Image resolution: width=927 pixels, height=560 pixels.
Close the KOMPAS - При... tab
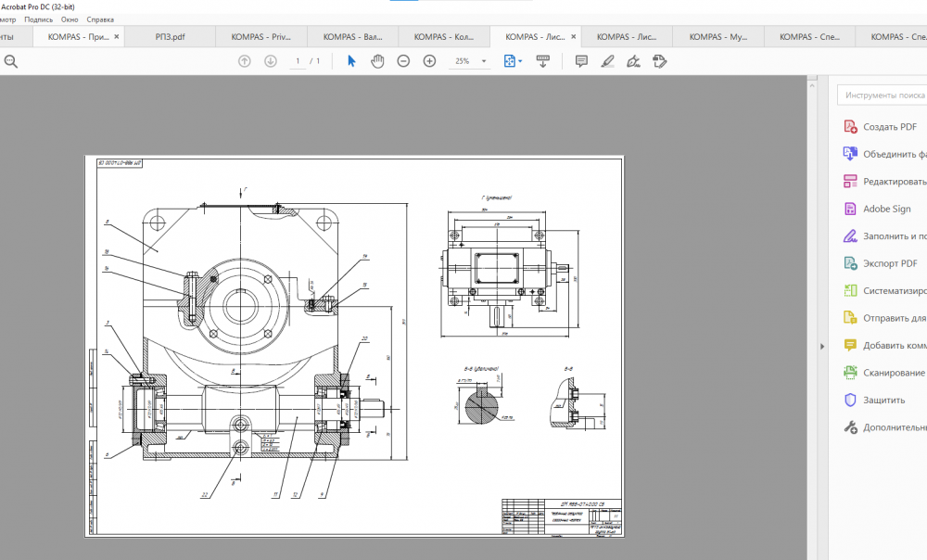pyautogui.click(x=119, y=37)
